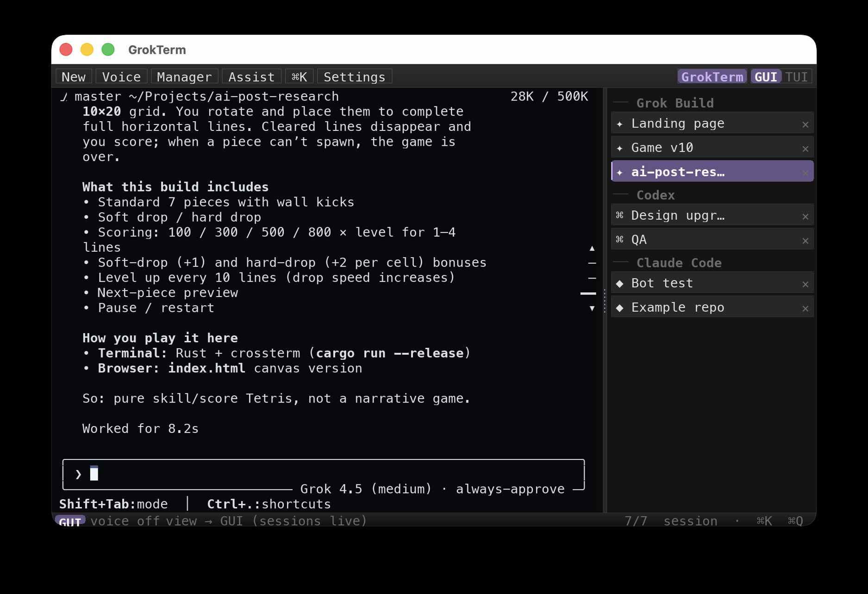This screenshot has height=594, width=868.
Task: Click the green zoom window button
Action: pyautogui.click(x=108, y=49)
